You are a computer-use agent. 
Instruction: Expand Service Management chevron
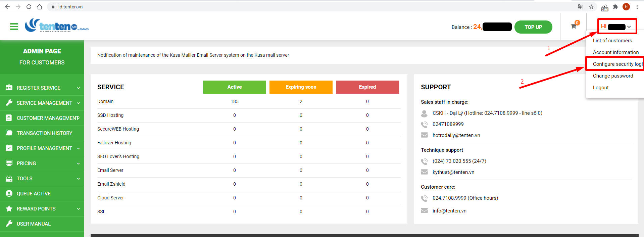78,103
